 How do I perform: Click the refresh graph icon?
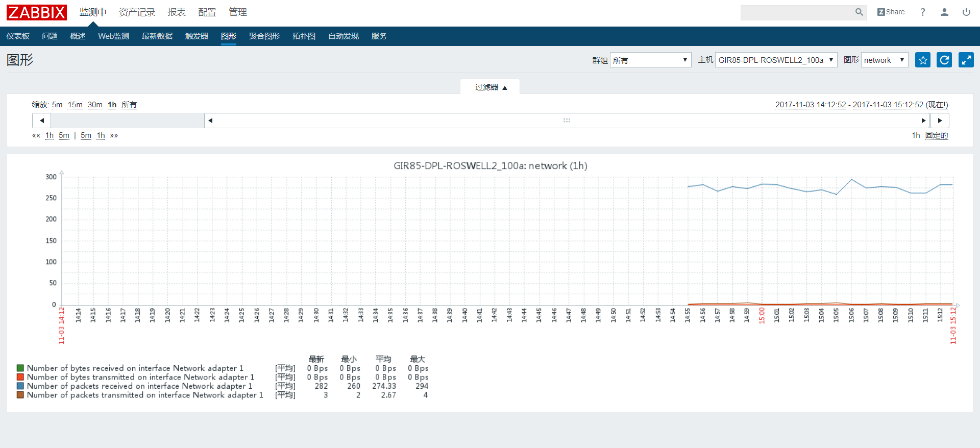click(x=944, y=60)
